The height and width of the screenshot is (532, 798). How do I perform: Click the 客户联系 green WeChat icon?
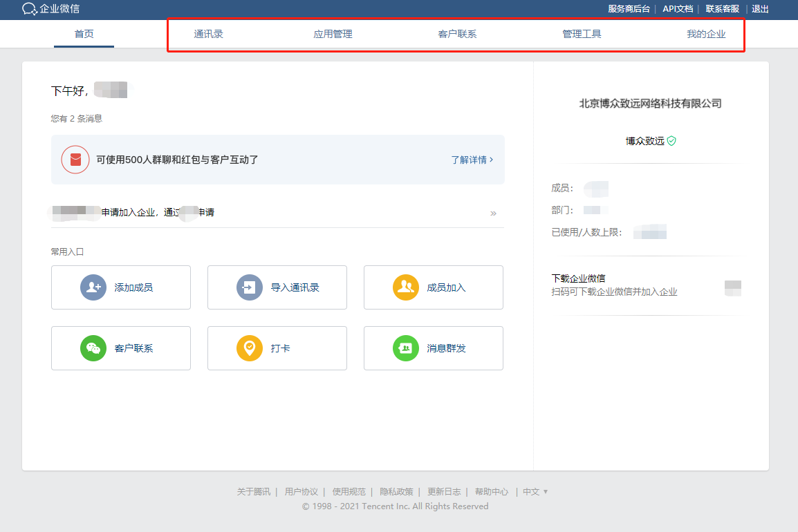[93, 348]
